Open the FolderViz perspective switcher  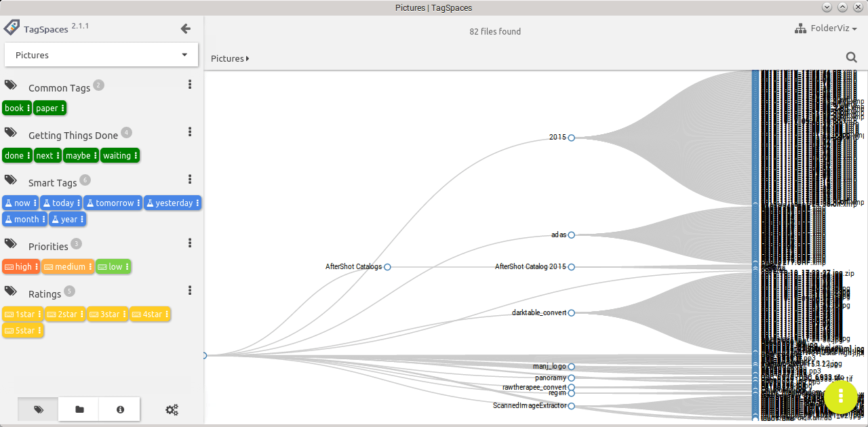pyautogui.click(x=825, y=28)
